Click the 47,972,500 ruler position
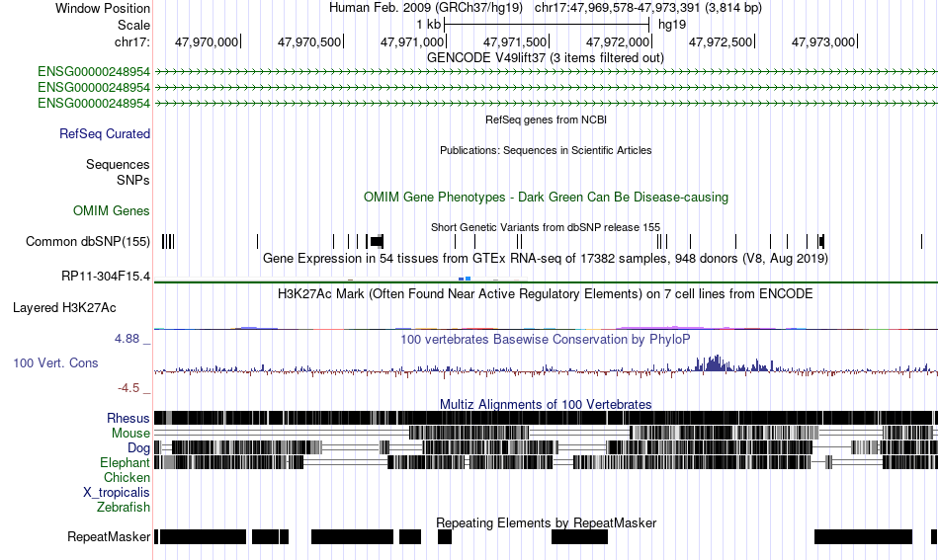 pos(721,41)
